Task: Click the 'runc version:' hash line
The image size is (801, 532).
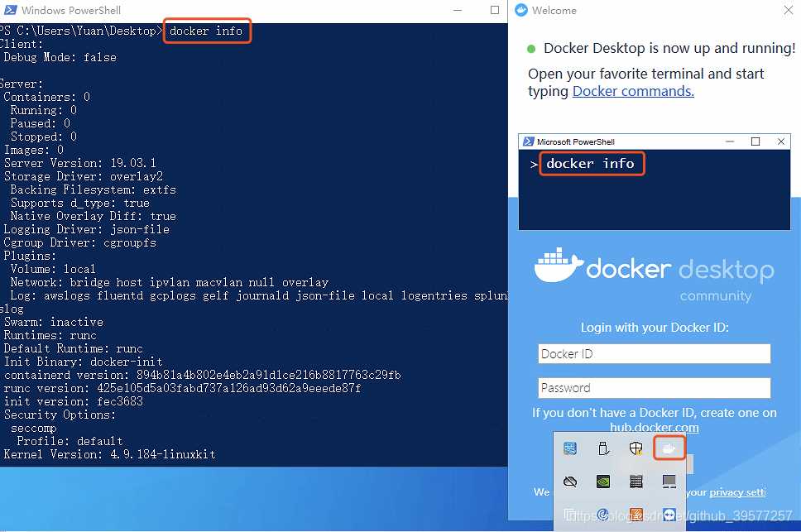Action: click(182, 389)
